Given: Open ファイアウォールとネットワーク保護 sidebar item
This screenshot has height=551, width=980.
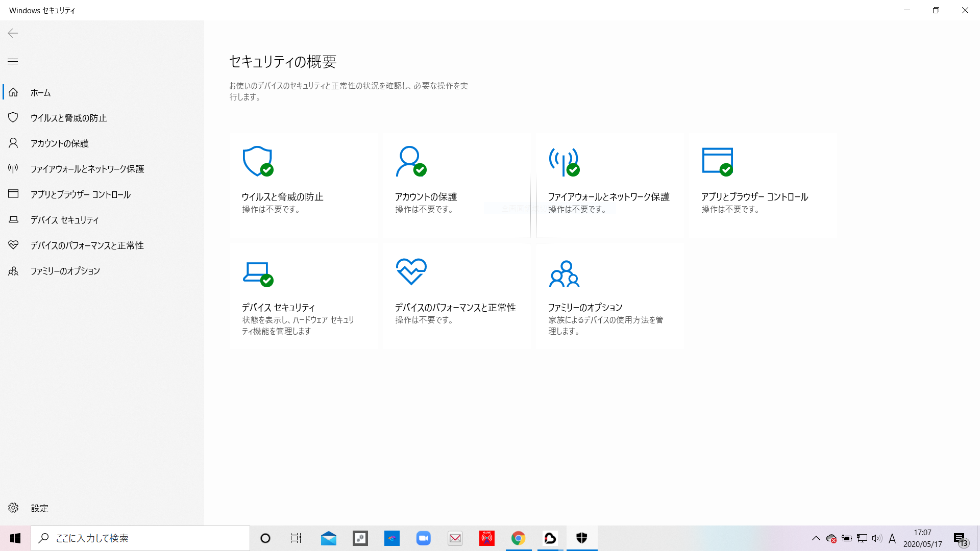Looking at the screenshot, I should point(87,169).
